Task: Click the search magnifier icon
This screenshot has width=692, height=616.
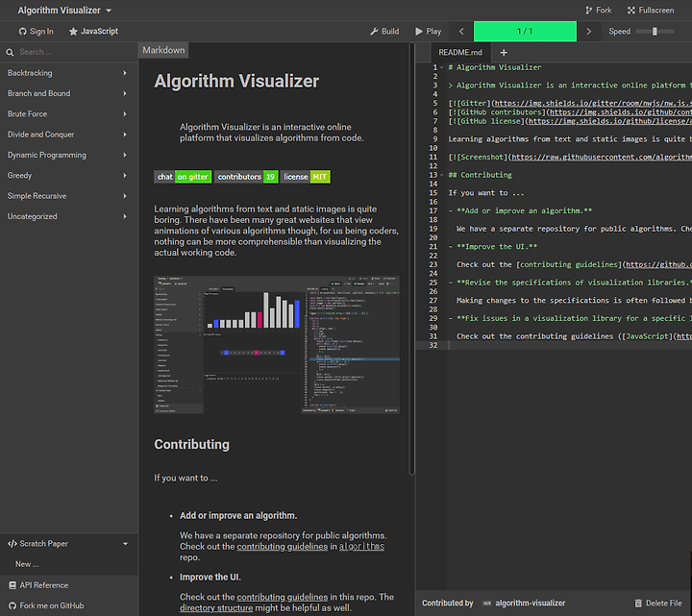Action: 10,53
